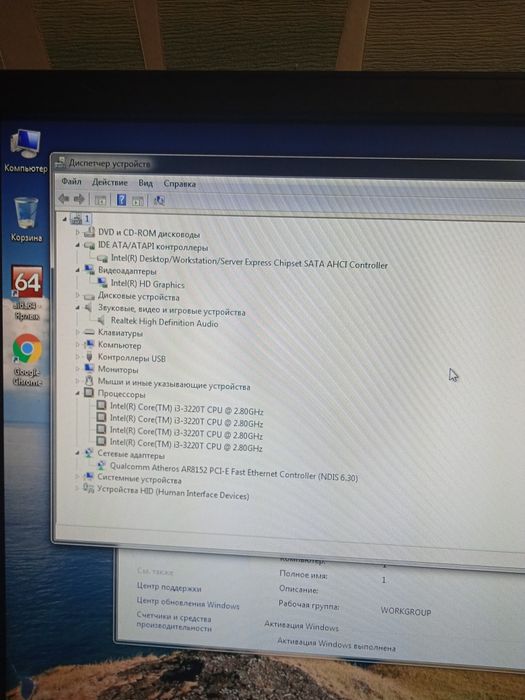Click the Мониторы display icon
525x700 pixels.
coord(89,369)
